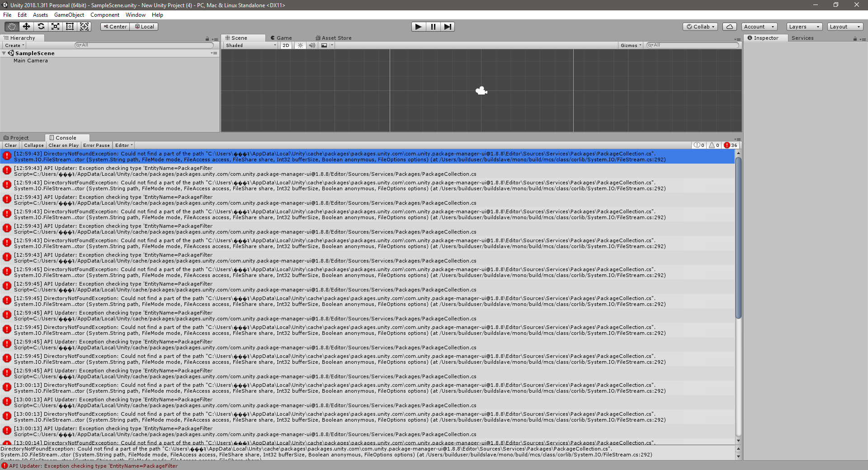Open the Gizmos dropdown

point(631,45)
